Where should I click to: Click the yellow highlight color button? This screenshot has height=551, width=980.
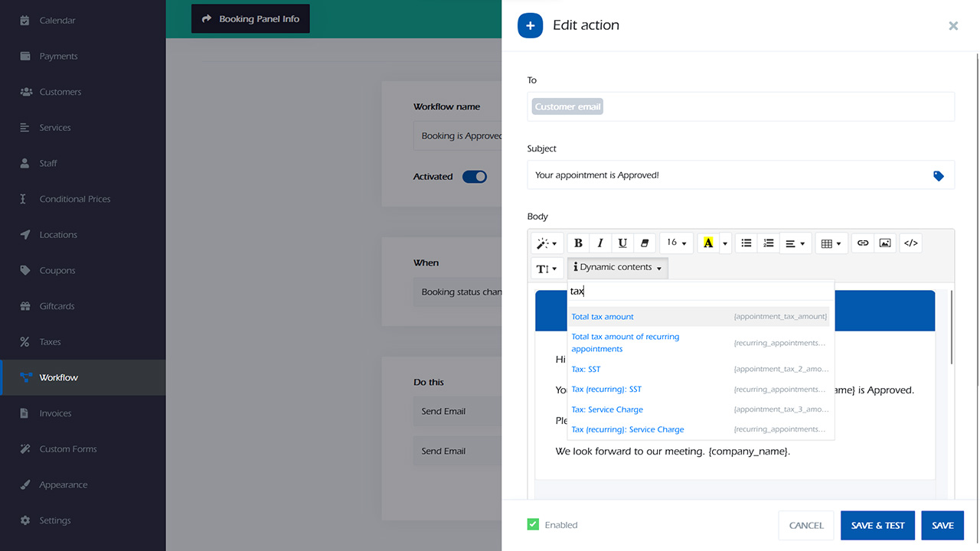click(708, 243)
